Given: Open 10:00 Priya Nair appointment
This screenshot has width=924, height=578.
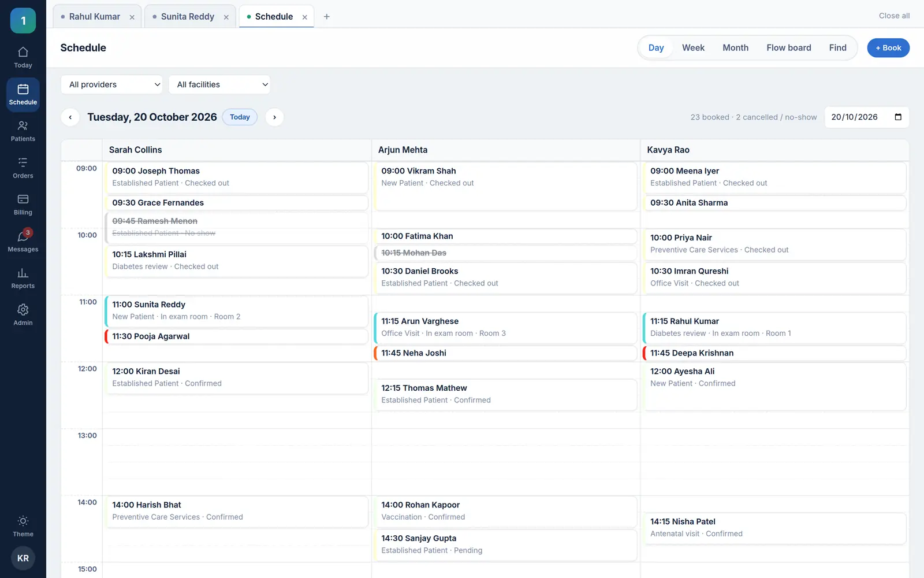Looking at the screenshot, I should click(x=774, y=244).
